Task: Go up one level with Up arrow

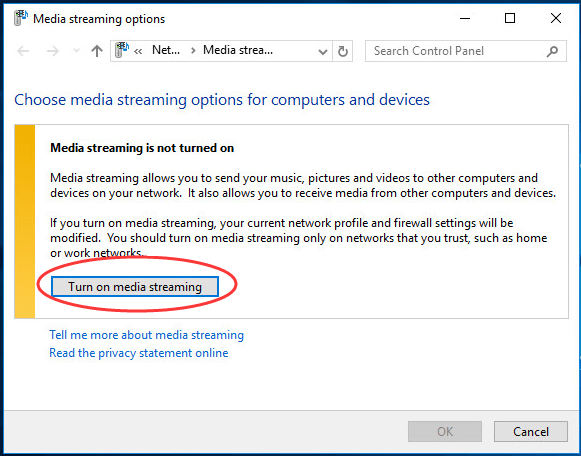Action: point(97,51)
